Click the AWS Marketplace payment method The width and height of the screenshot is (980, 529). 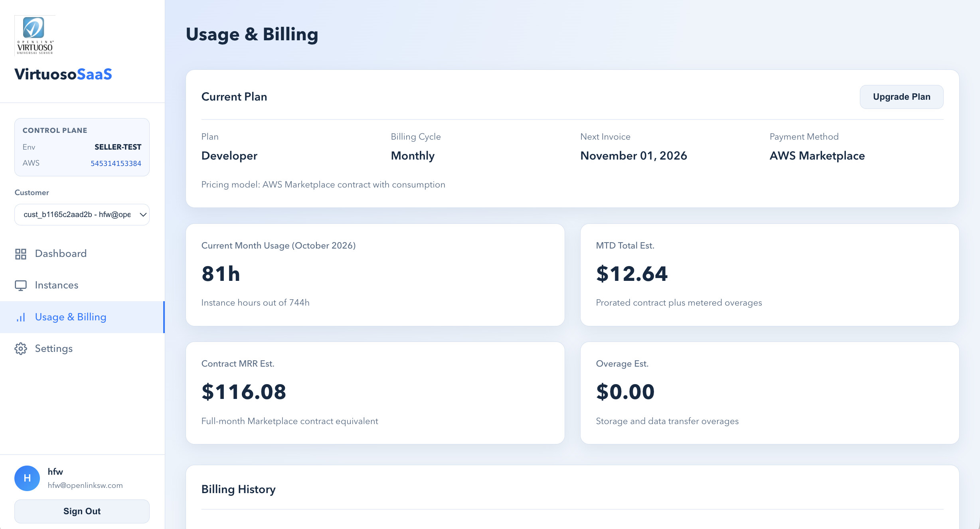coord(817,156)
